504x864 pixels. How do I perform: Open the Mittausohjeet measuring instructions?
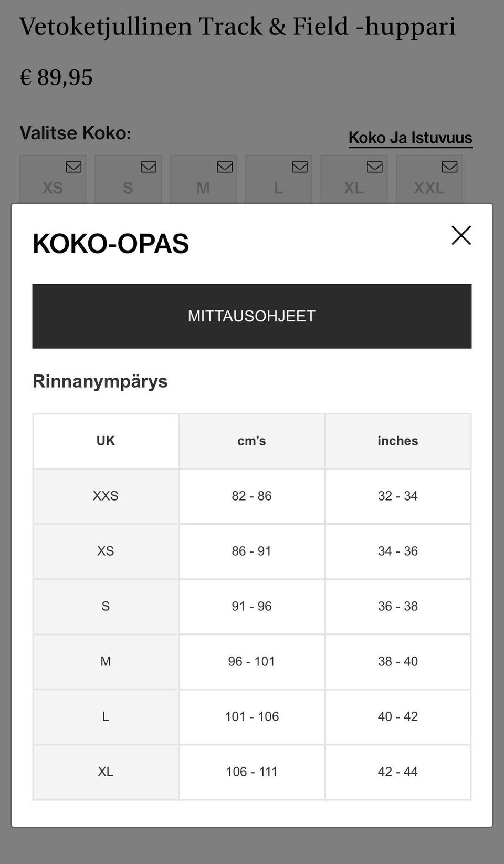pos(252,316)
